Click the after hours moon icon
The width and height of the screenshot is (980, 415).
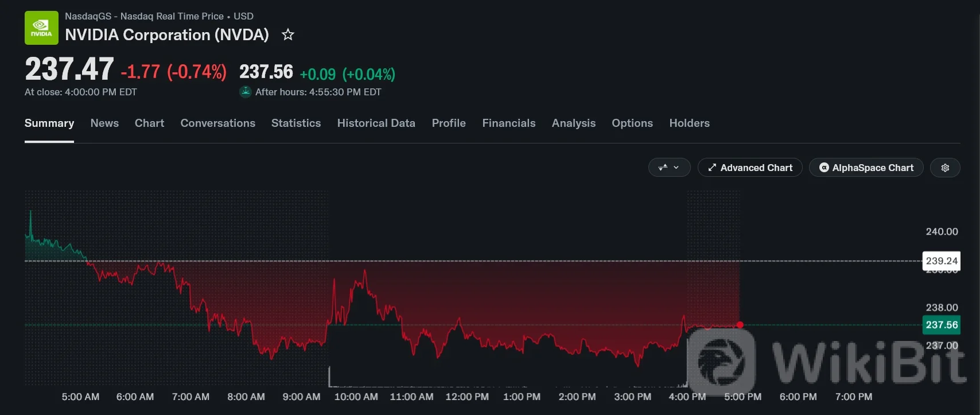pos(246,92)
